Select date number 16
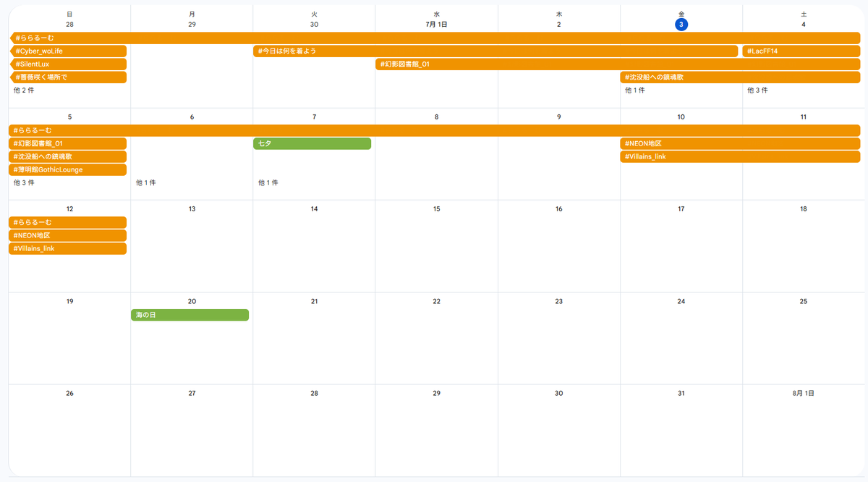Image resolution: width=868 pixels, height=482 pixels. 559,209
